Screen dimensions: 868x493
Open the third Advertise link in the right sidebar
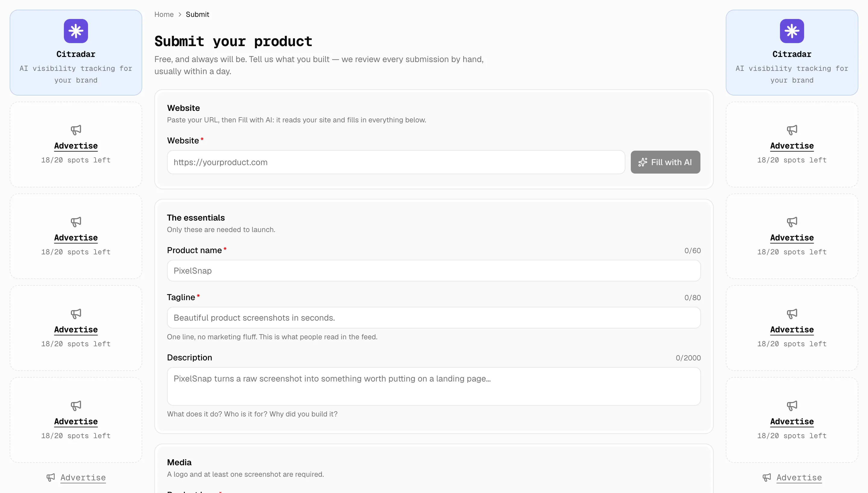[792, 330]
